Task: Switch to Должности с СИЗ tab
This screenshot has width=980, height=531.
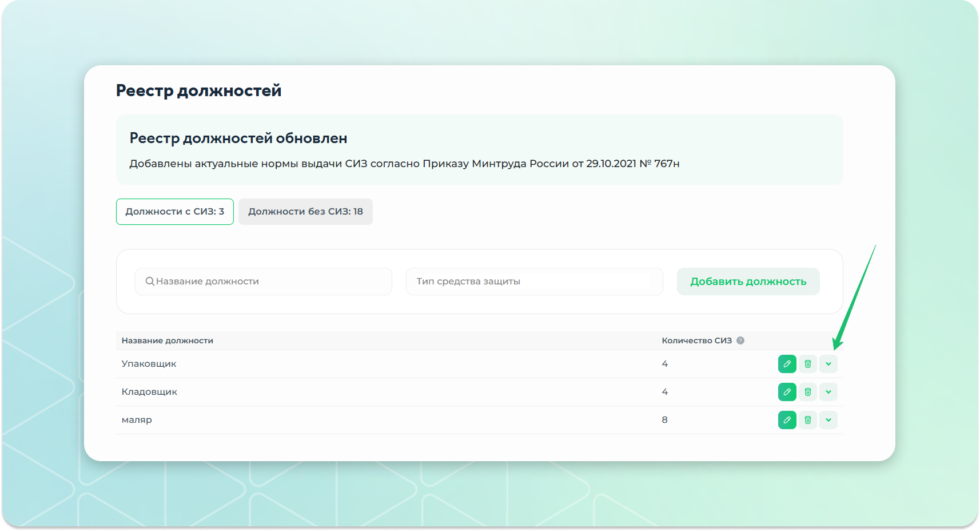Action: click(174, 212)
